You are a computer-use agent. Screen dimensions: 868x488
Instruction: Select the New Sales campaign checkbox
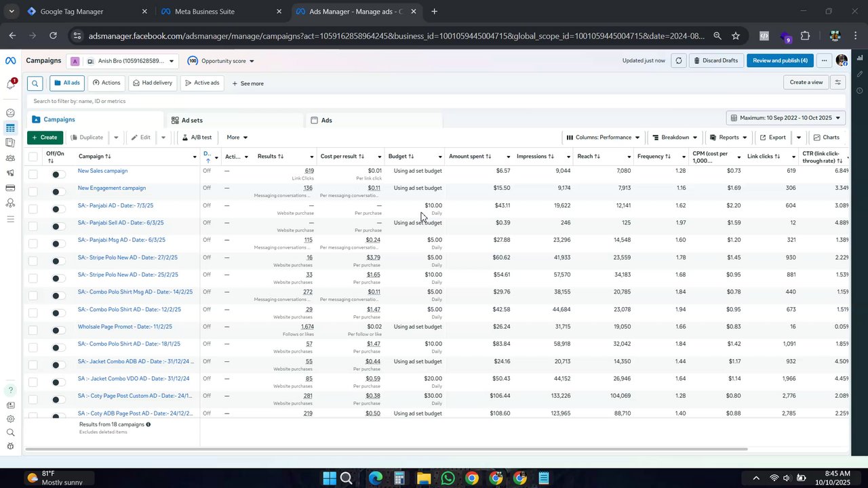(x=33, y=174)
